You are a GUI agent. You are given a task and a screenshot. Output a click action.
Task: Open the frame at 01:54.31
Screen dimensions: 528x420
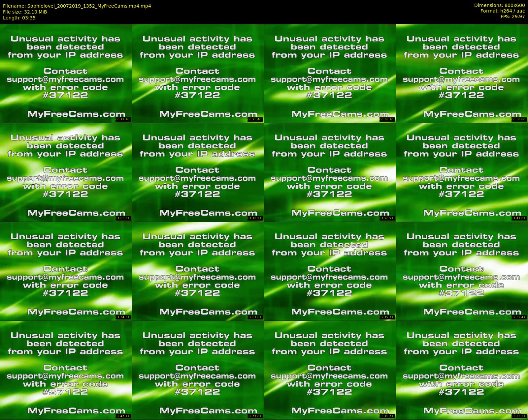[66, 271]
